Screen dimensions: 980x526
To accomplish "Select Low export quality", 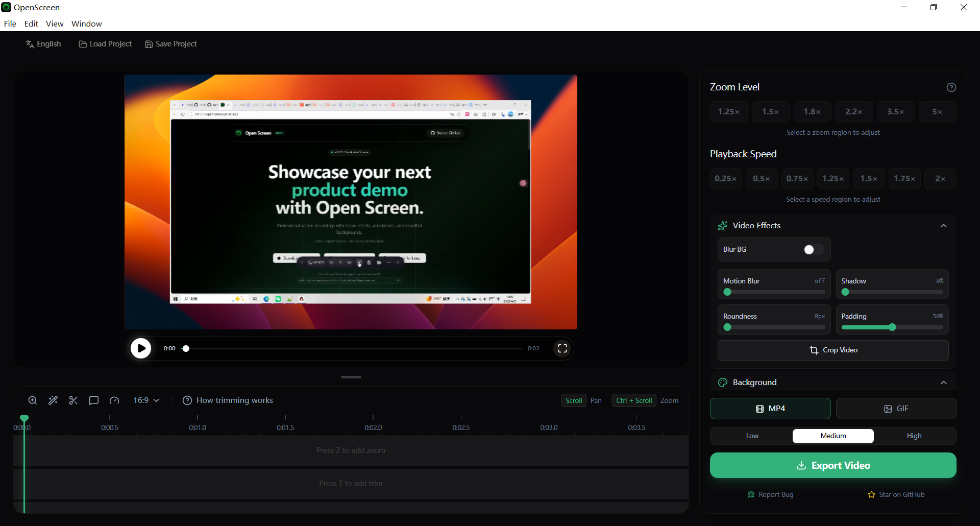I will click(752, 436).
